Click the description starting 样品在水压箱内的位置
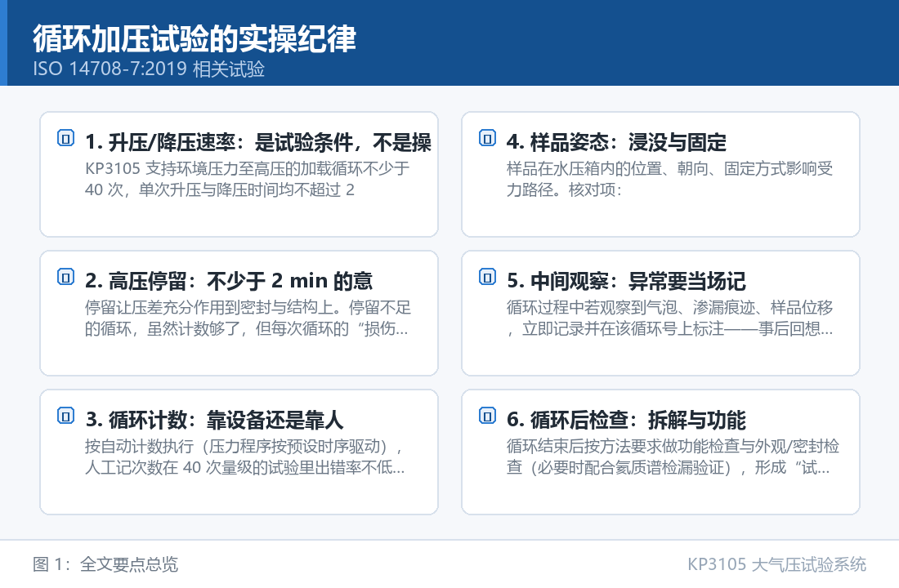 click(669, 179)
